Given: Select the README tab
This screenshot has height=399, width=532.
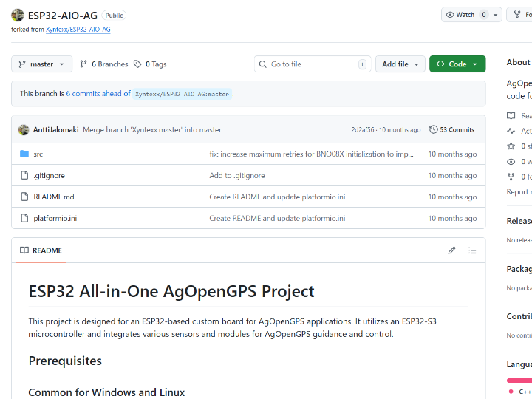Looking at the screenshot, I should tap(41, 250).
